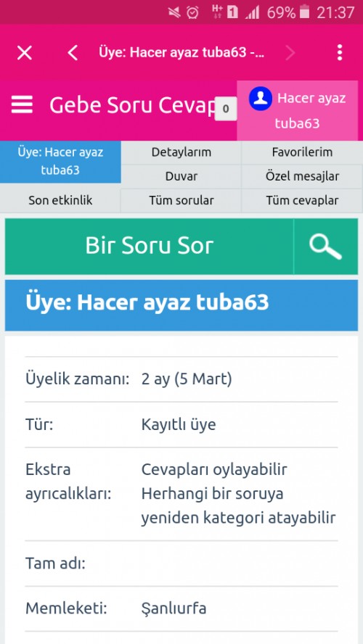Image resolution: width=363 pixels, height=644 pixels.
Task: Open the notification counter badge showing 0
Action: (x=226, y=109)
